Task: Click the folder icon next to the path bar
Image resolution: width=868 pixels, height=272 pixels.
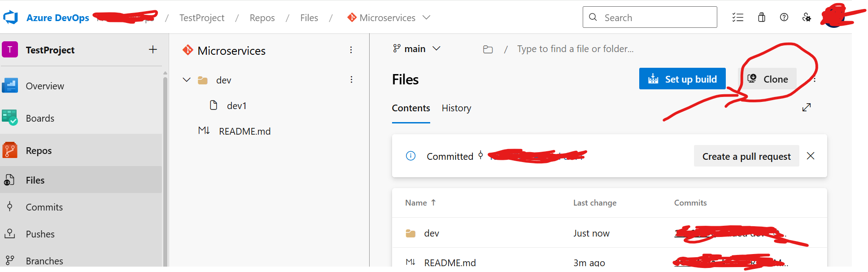Action: (488, 49)
